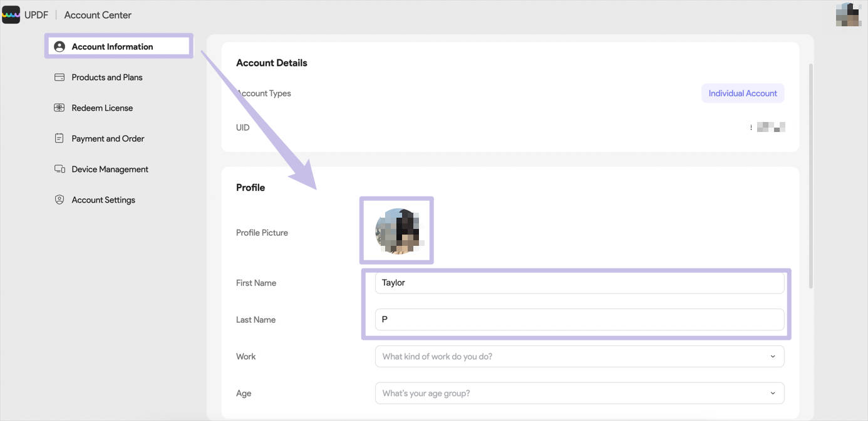The height and width of the screenshot is (421, 868).
Task: Click the Profile Picture label
Action: [262, 233]
